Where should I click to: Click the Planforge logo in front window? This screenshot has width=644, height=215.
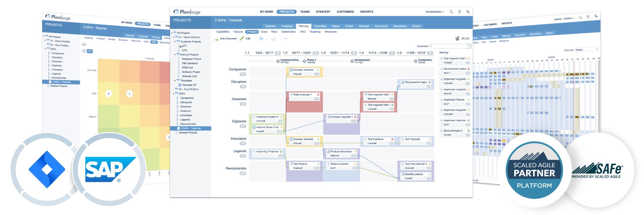pos(187,12)
